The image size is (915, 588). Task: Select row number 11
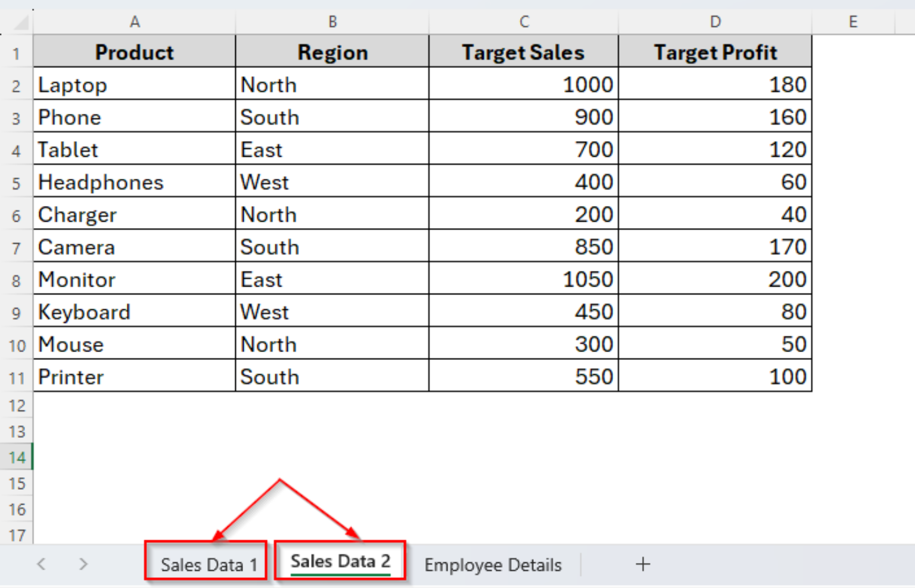click(x=16, y=377)
